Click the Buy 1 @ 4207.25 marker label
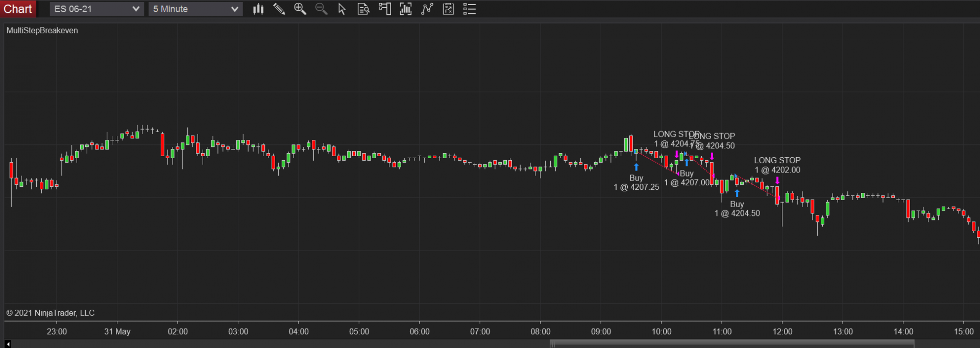The height and width of the screenshot is (348, 980). [636, 183]
